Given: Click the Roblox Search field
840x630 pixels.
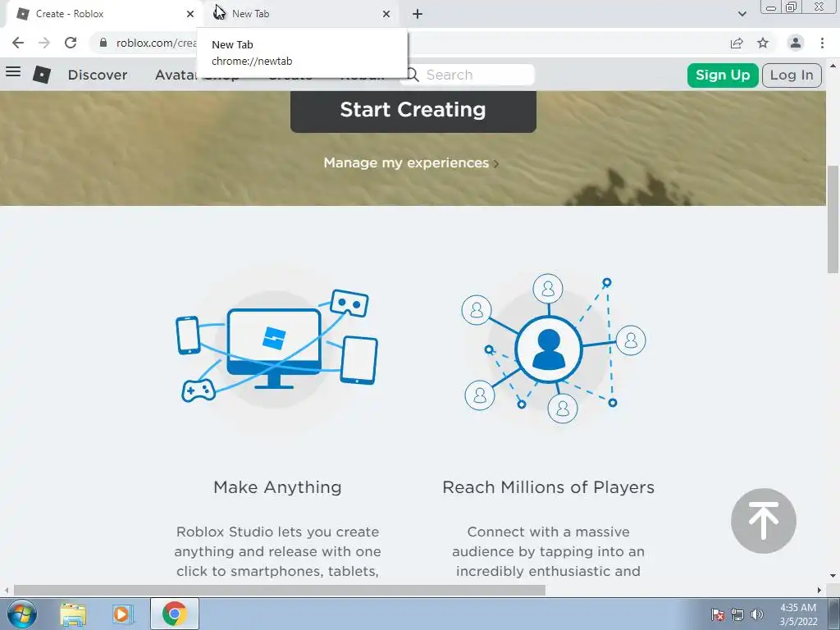Looking at the screenshot, I should [x=468, y=75].
